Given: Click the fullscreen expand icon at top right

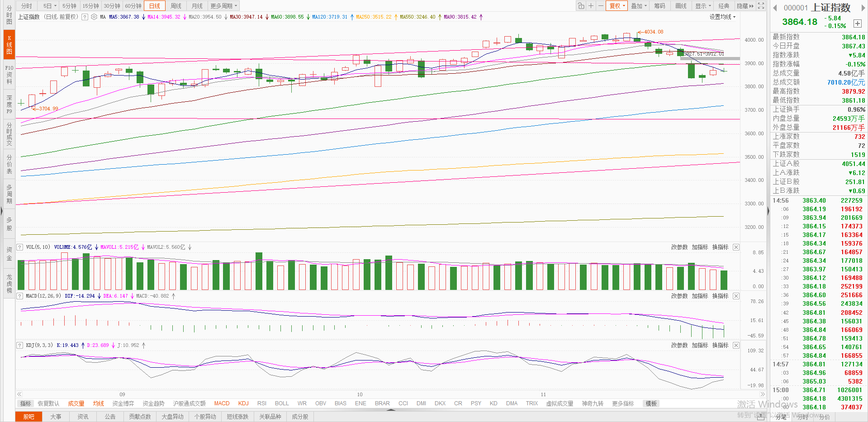Looking at the screenshot, I should (761, 6).
